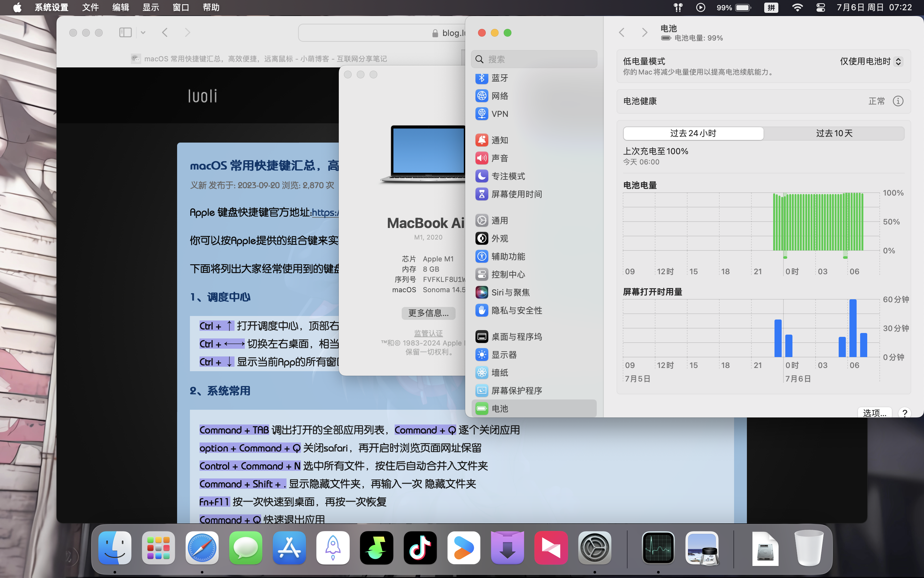Open Finder from the Dock
Viewport: 924px width, 578px height.
tap(115, 548)
